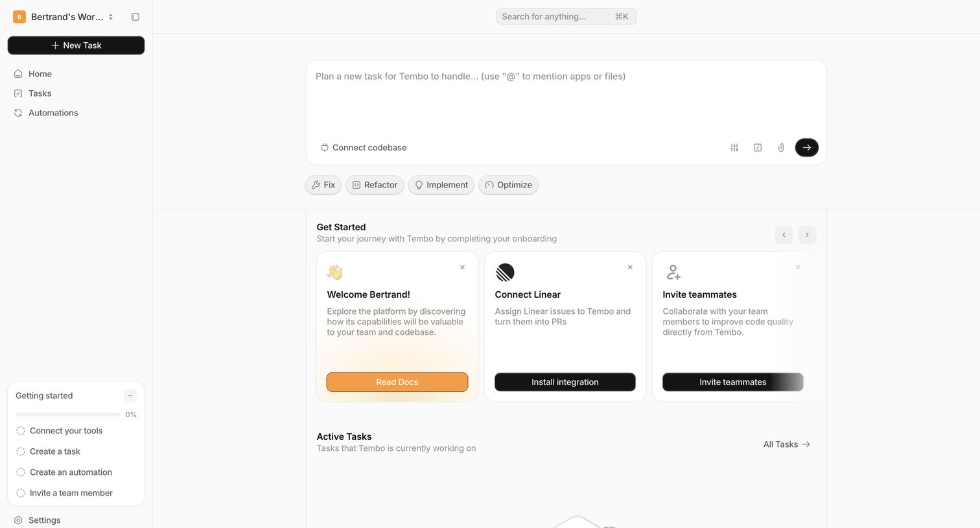980x528 pixels.
Task: Click the add person icon on the Invite teammates card
Action: tap(673, 272)
